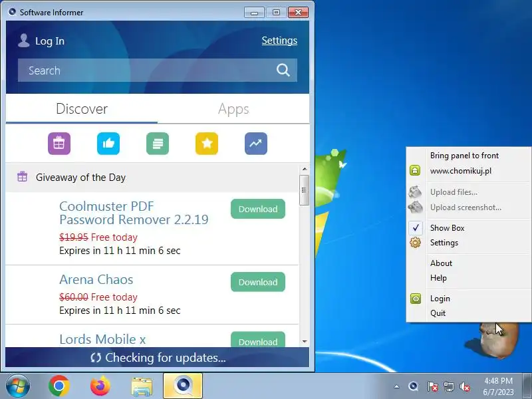The height and width of the screenshot is (399, 532).
Task: Open the purple Giveaway gift category icon
Action: pyautogui.click(x=59, y=144)
